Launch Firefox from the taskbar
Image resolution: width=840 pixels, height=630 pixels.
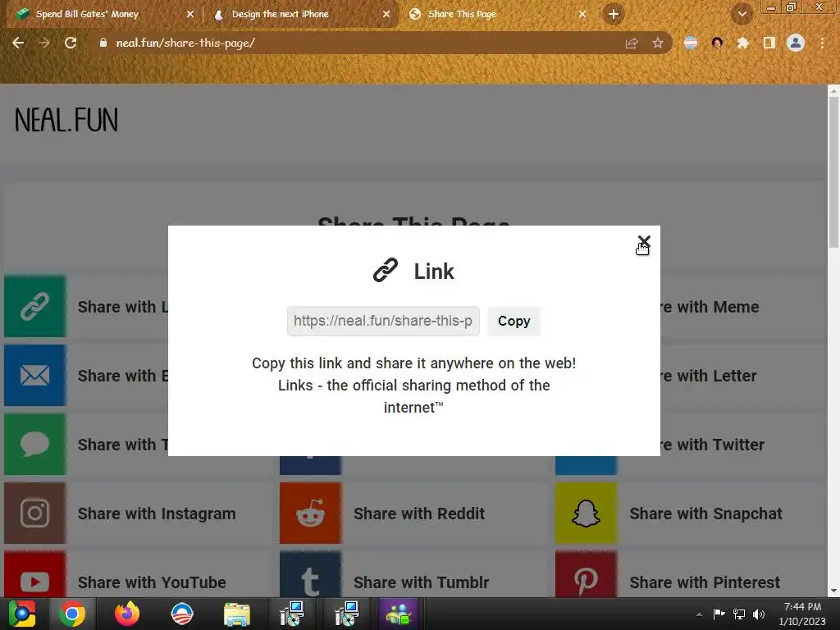point(127,614)
